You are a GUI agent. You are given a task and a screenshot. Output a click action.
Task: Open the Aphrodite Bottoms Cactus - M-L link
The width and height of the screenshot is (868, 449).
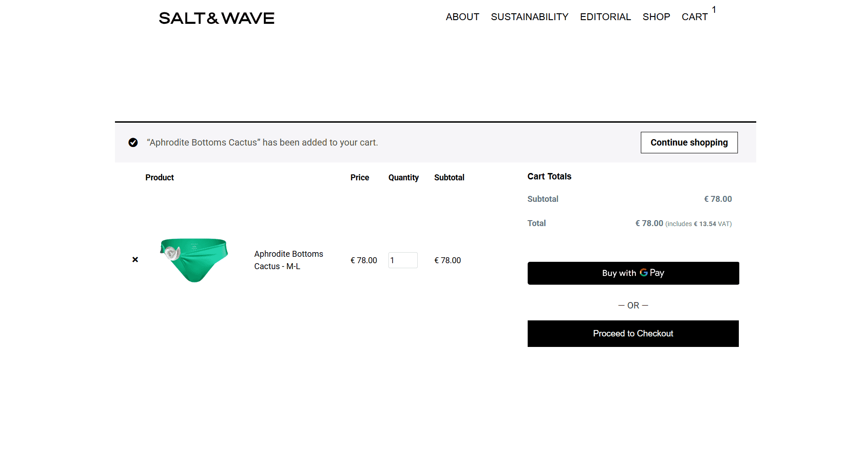289,260
